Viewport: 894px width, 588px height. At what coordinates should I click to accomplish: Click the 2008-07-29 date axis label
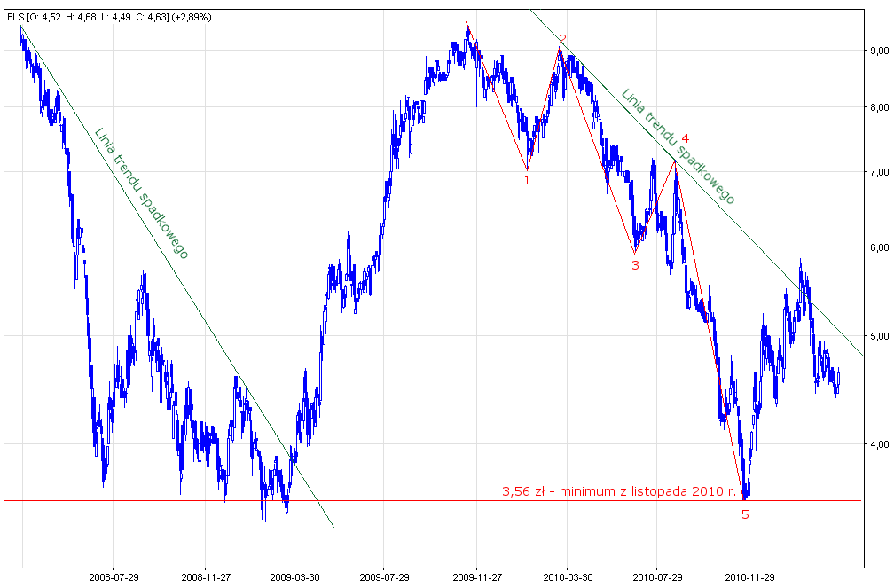coord(113,577)
